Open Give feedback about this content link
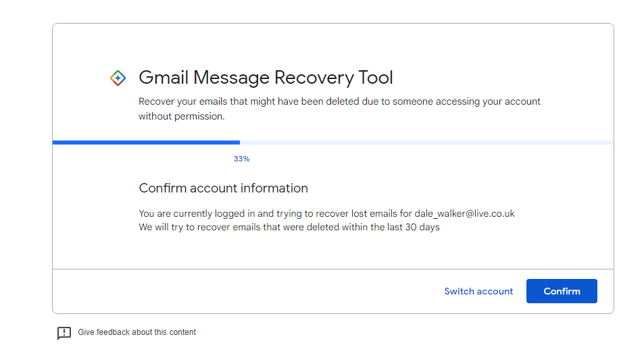The width and height of the screenshot is (644, 362). (137, 332)
